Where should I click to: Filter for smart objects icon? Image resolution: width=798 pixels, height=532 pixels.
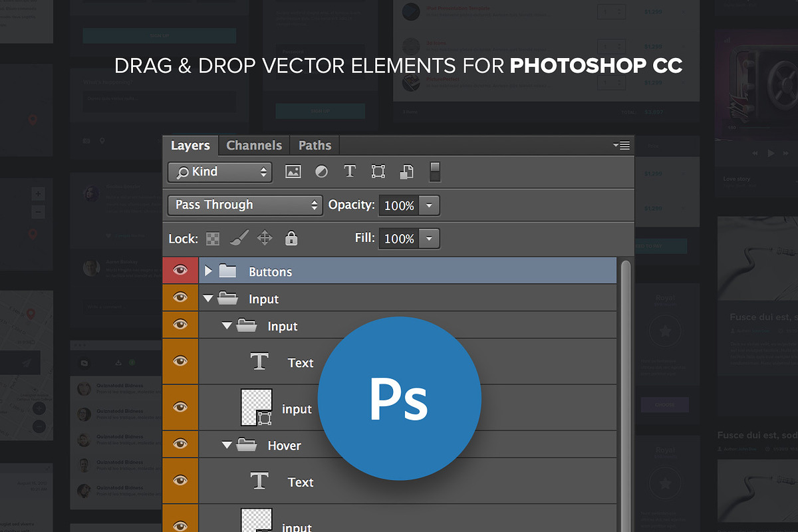[406, 172]
